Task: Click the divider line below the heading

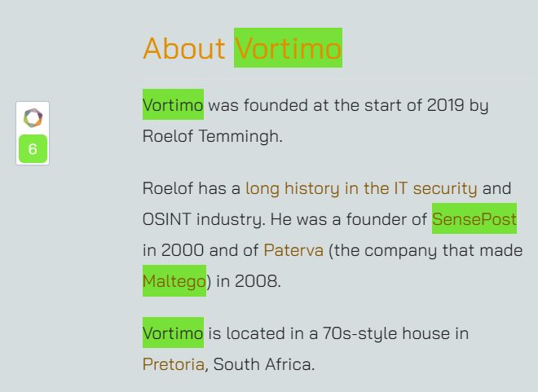Action: point(337,78)
